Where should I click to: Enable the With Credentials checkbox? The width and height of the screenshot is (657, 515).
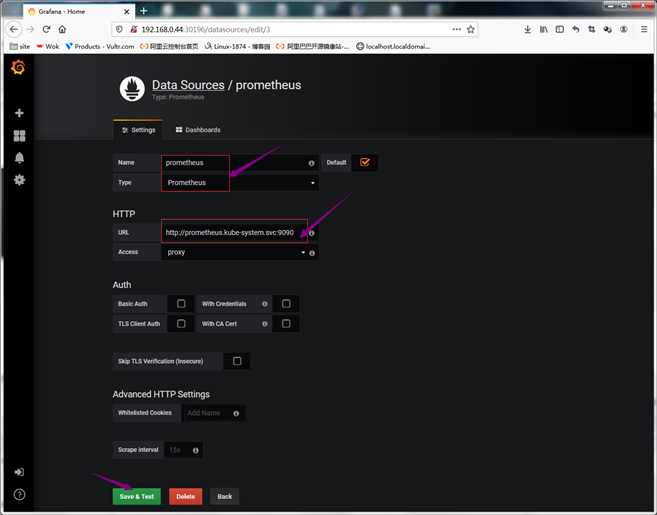pos(286,303)
